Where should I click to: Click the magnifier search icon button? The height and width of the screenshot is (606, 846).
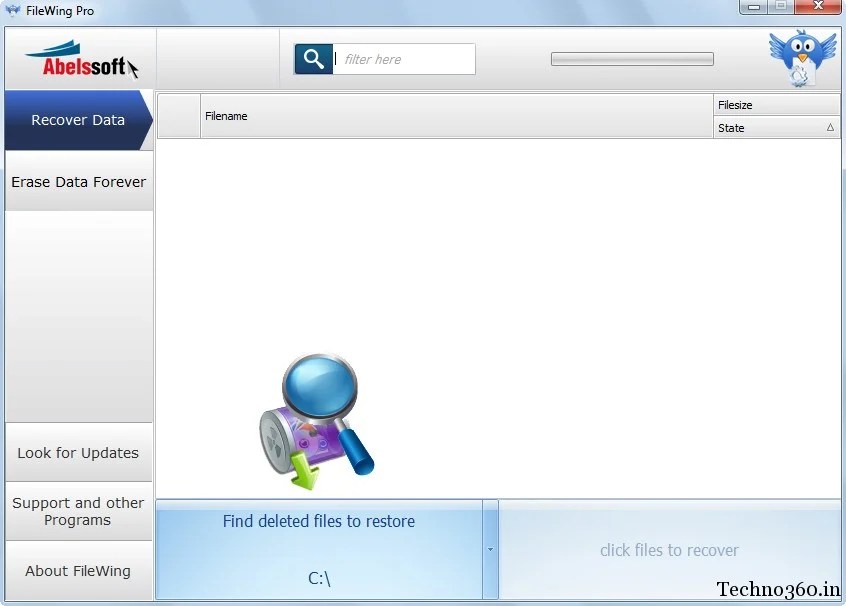click(x=313, y=59)
